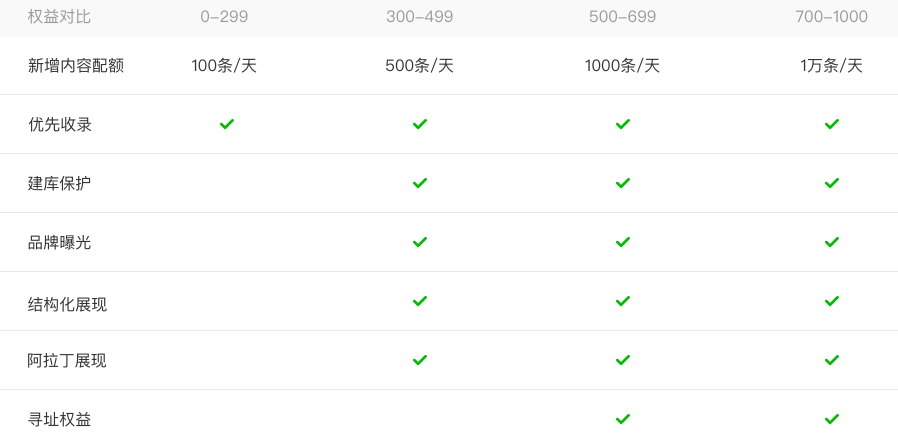Click the 结构化展现 checkmark under 700-1000
The width and height of the screenshot is (898, 446).
832,301
